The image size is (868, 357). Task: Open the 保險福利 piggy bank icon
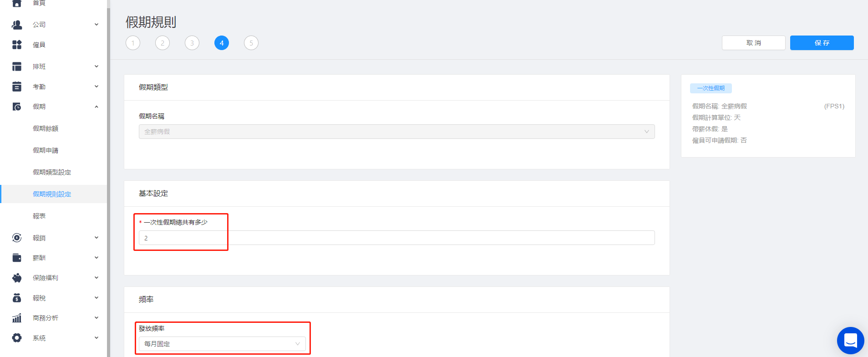coord(17,278)
